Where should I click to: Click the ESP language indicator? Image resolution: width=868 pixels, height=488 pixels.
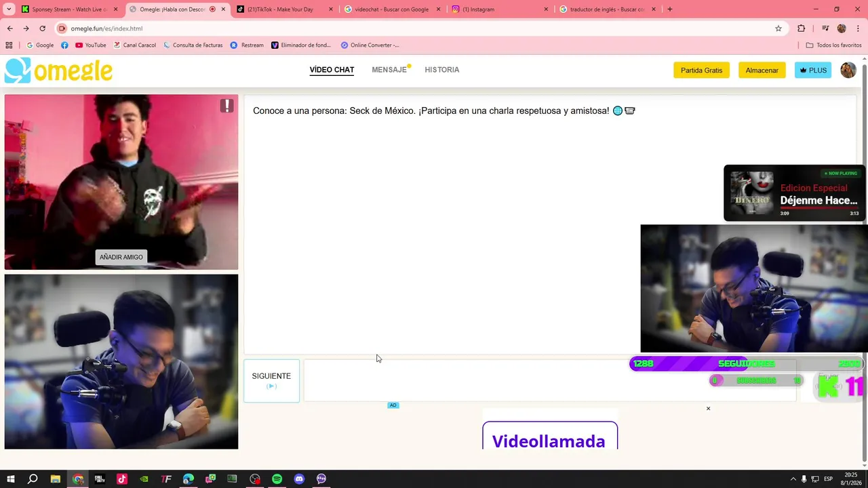click(829, 479)
